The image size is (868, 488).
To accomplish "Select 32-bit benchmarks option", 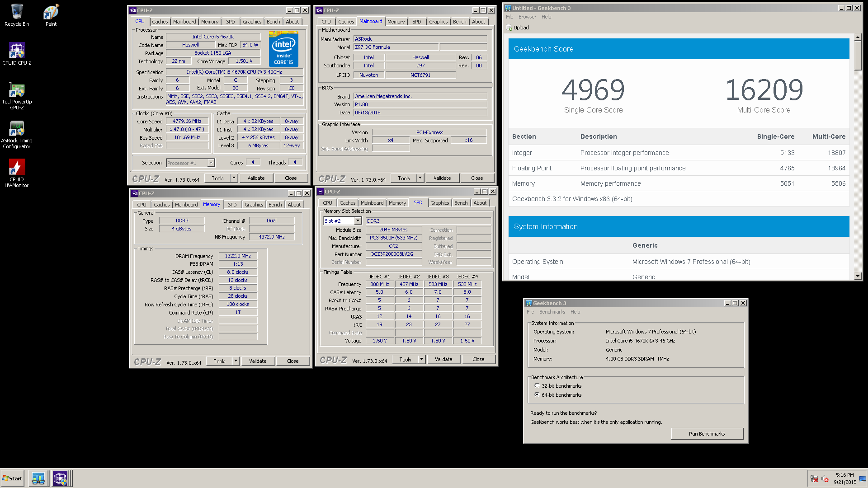I will click(x=537, y=385).
